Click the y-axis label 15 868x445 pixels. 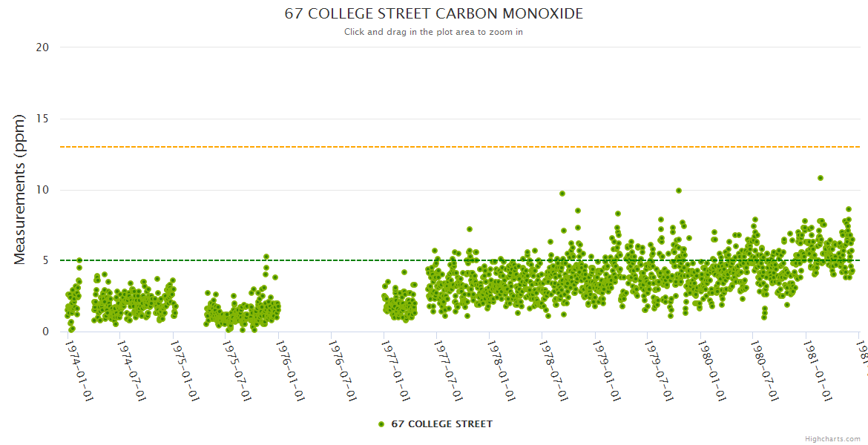click(x=42, y=119)
